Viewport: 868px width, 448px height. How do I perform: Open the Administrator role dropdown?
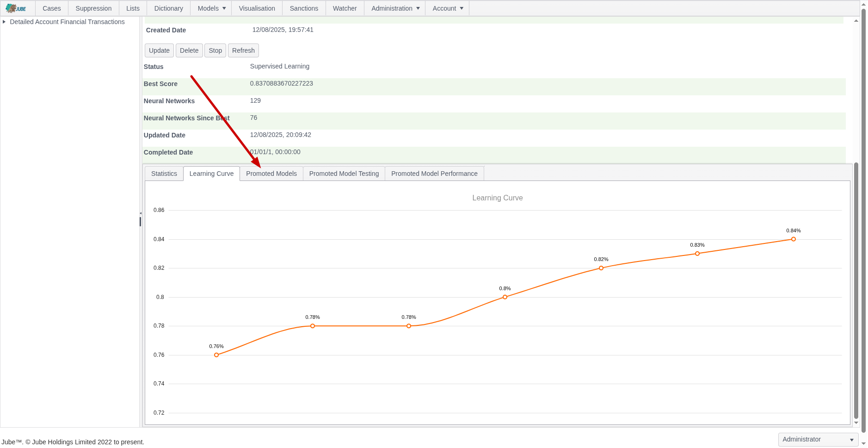[818, 439]
